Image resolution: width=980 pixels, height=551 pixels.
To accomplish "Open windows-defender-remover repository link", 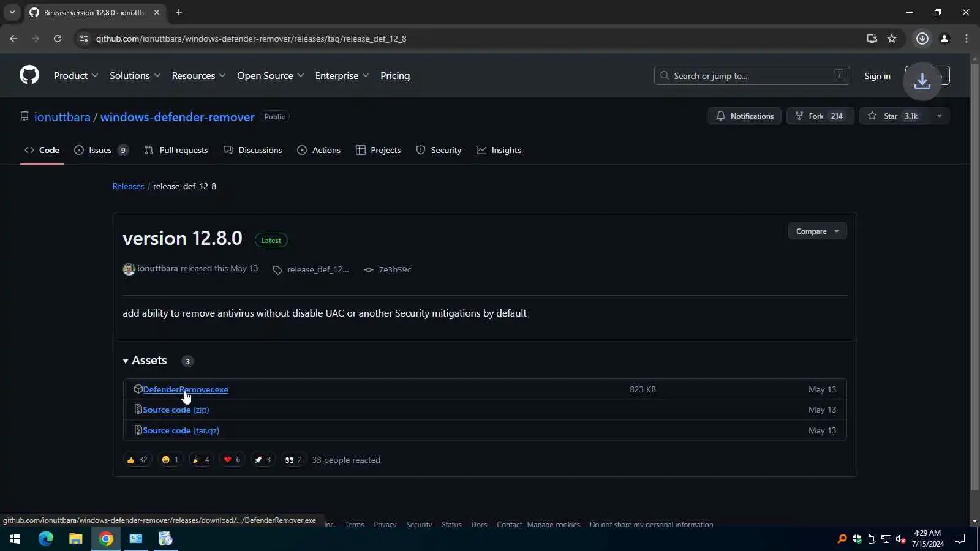I will point(177,117).
